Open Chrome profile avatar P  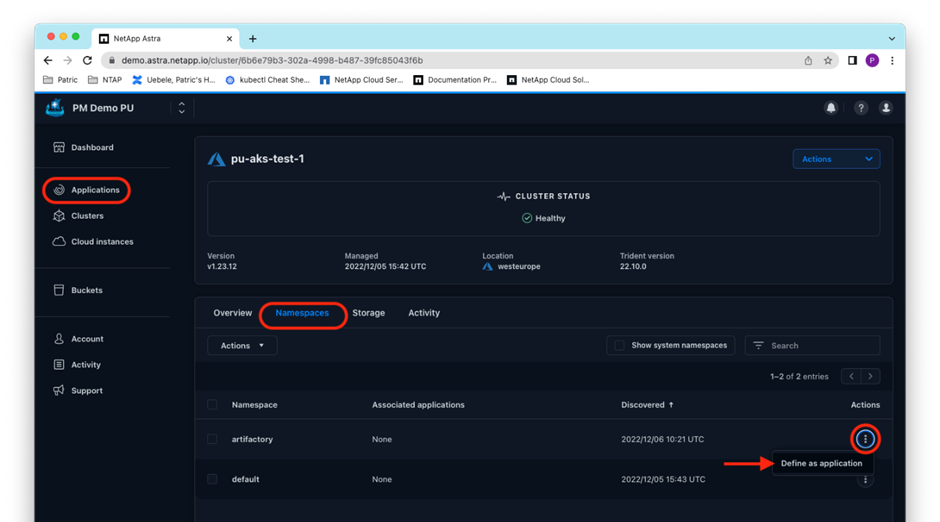872,60
